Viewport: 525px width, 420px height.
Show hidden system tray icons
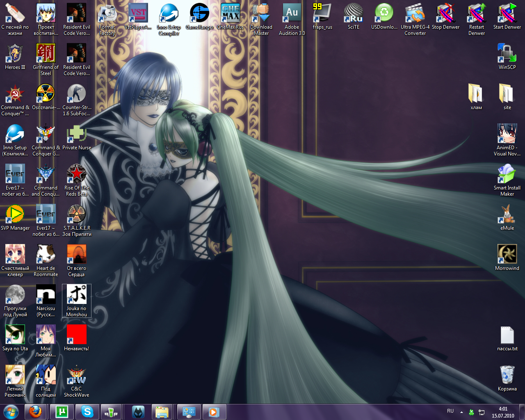coord(461,412)
